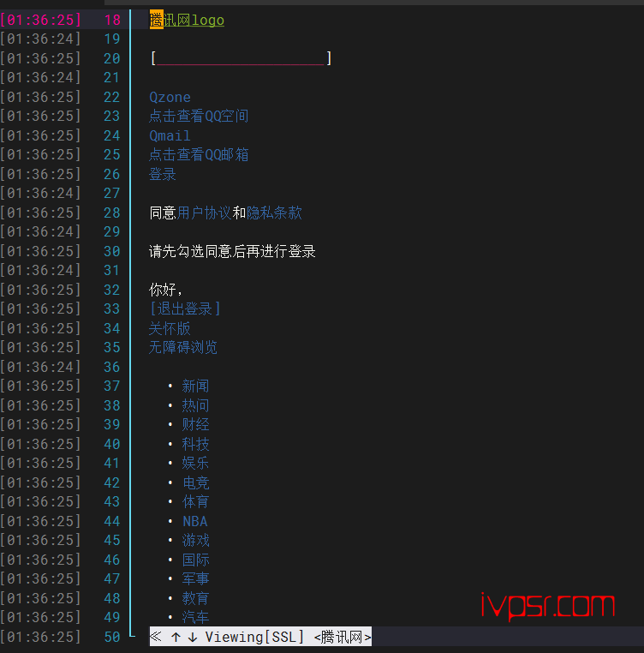This screenshot has height=653, width=644.
Task: Open the 财经 list link
Action: pyautogui.click(x=195, y=424)
